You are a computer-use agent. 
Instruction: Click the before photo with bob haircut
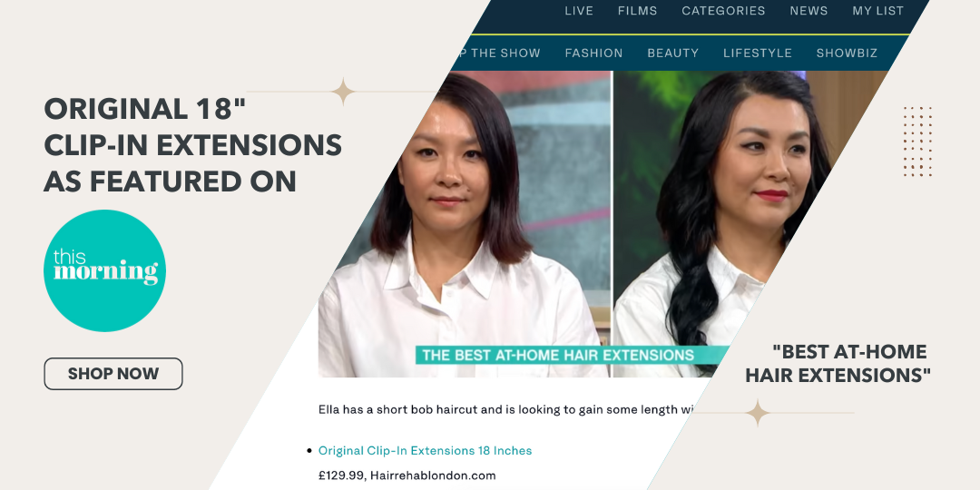click(x=464, y=224)
